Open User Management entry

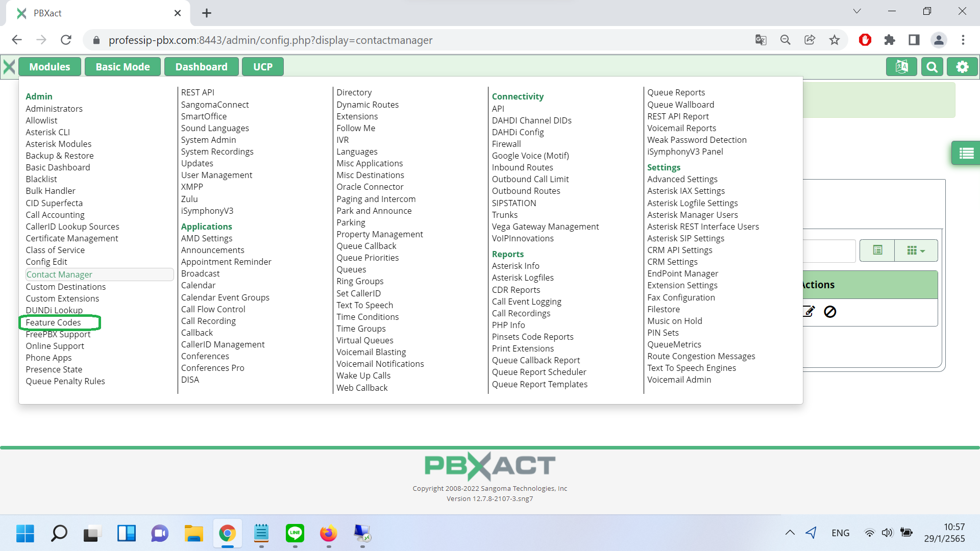216,175
